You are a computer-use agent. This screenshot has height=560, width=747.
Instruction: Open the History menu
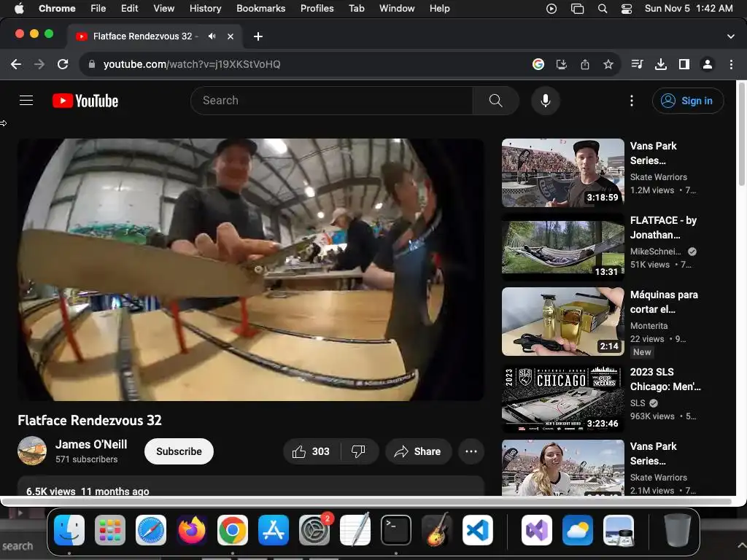coord(205,8)
